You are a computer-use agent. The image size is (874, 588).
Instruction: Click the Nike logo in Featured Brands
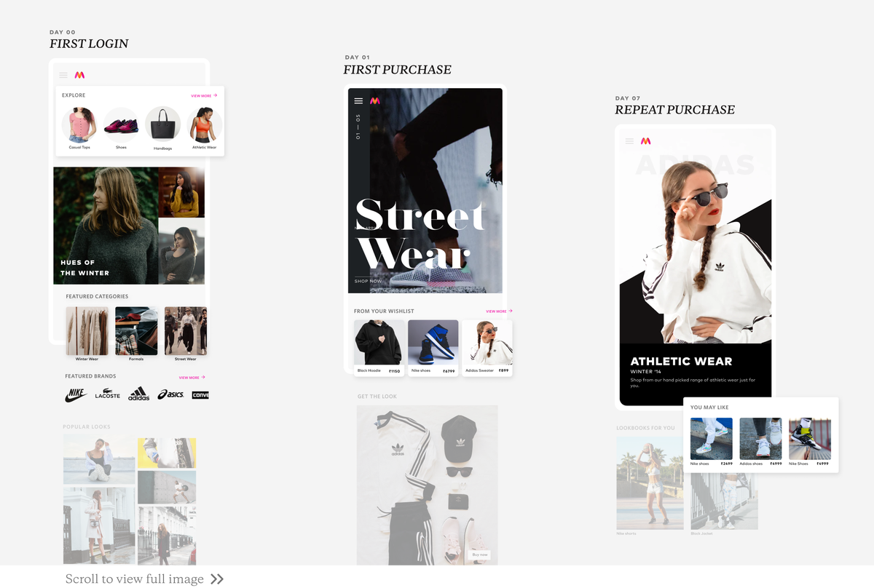pos(75,394)
